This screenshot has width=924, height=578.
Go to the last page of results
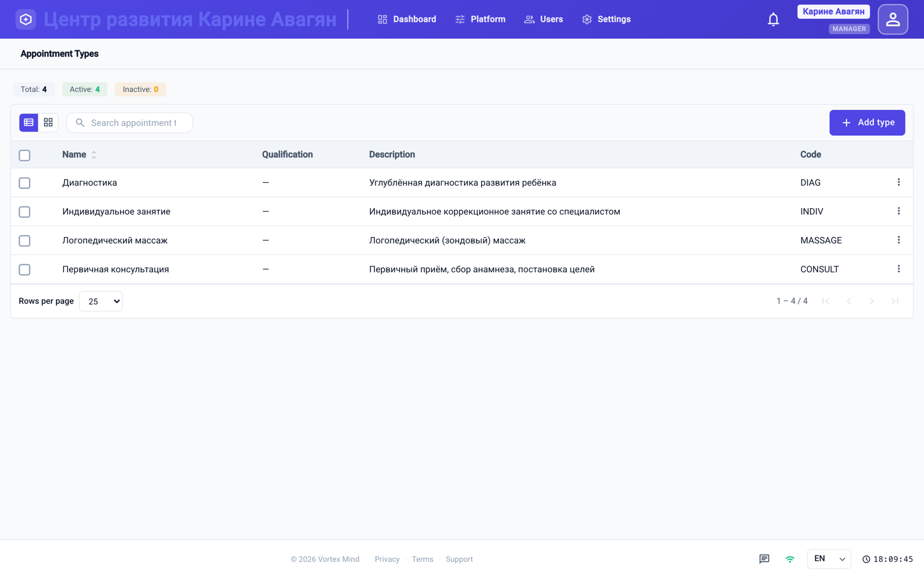pyautogui.click(x=895, y=301)
